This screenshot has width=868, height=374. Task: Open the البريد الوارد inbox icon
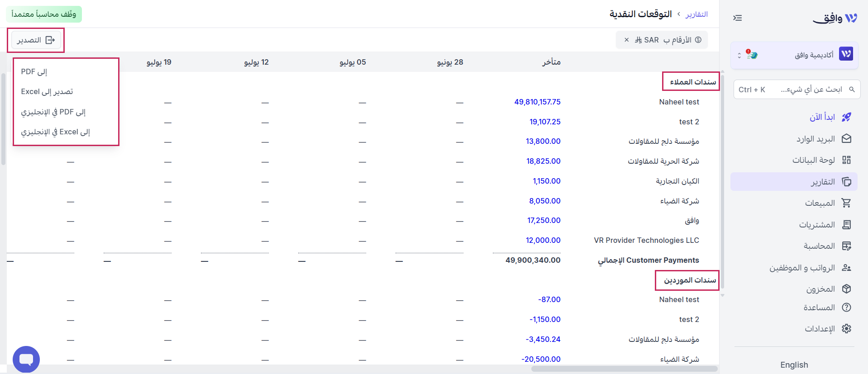(846, 139)
